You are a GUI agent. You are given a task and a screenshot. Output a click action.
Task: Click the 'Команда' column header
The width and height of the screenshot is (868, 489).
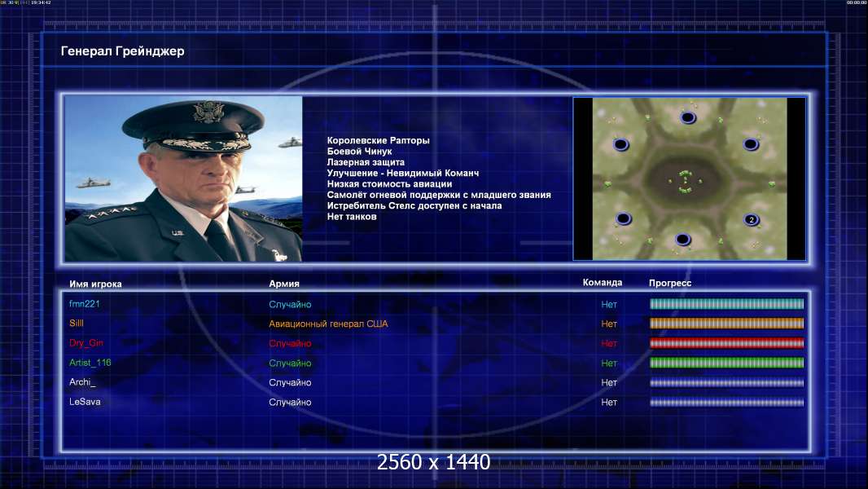[x=603, y=283]
